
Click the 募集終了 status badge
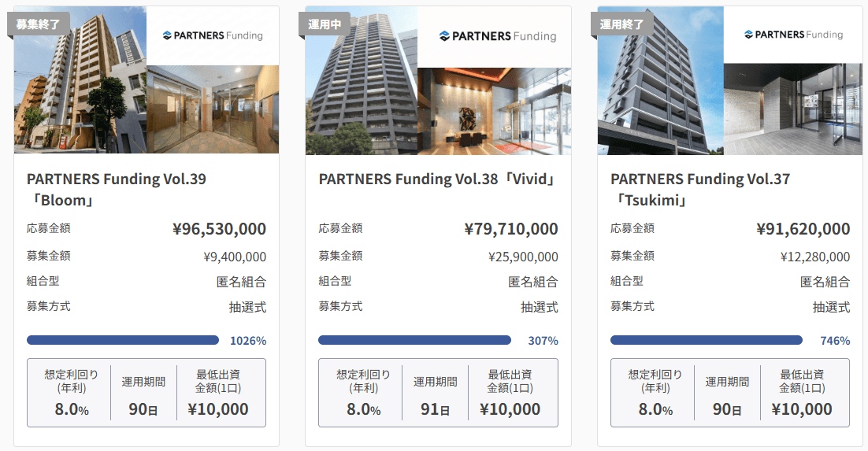(x=36, y=23)
